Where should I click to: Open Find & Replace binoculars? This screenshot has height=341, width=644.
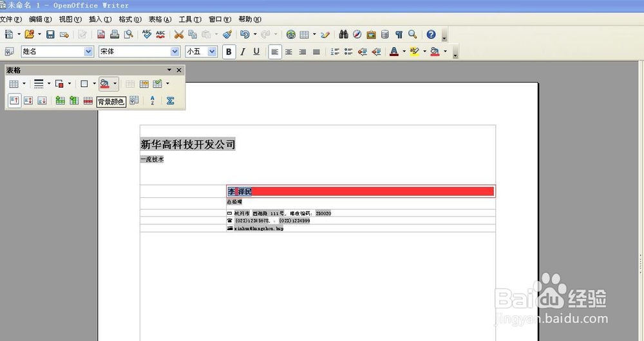[343, 35]
